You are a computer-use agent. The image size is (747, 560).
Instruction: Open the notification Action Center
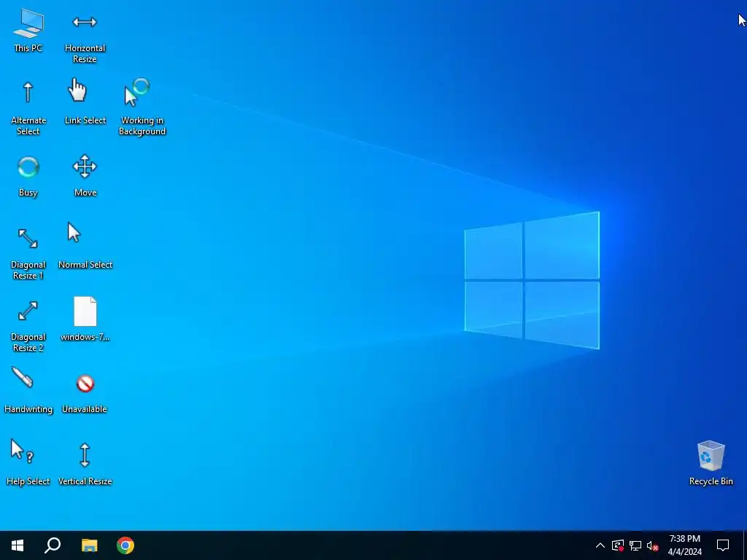pyautogui.click(x=723, y=545)
